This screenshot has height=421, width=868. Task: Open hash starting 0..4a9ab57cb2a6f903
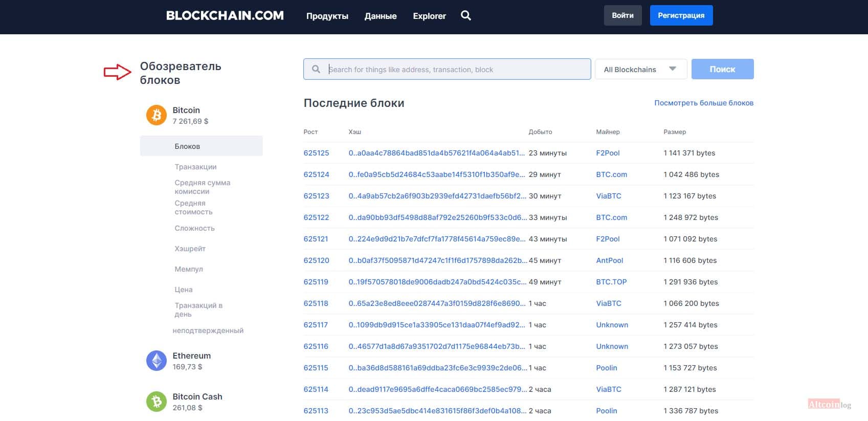click(437, 196)
